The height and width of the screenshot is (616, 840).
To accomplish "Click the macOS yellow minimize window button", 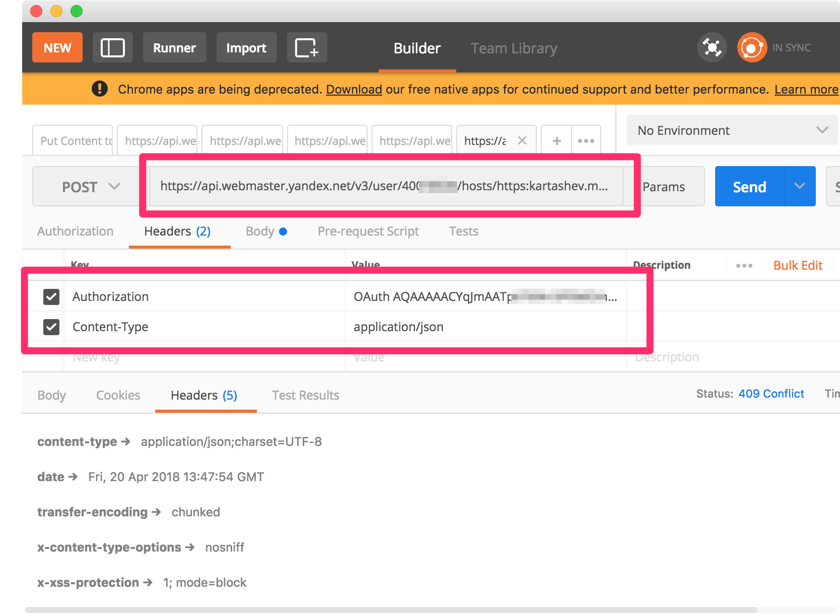I will click(56, 11).
